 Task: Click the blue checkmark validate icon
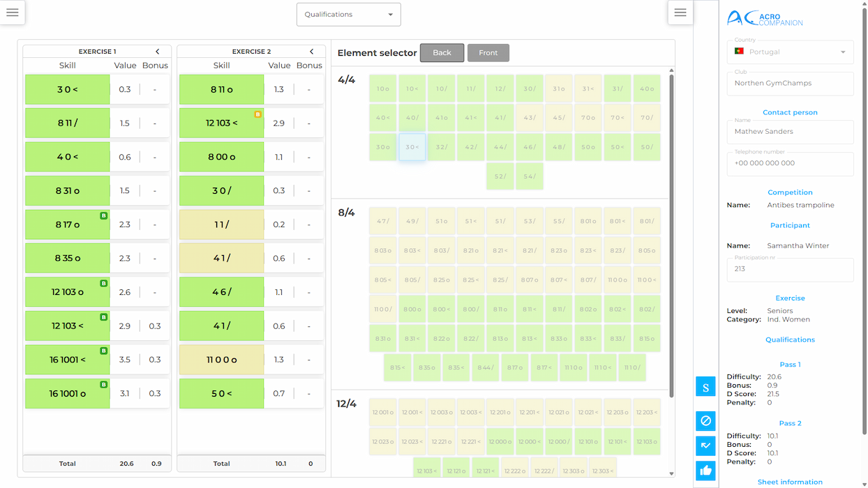pos(705,446)
